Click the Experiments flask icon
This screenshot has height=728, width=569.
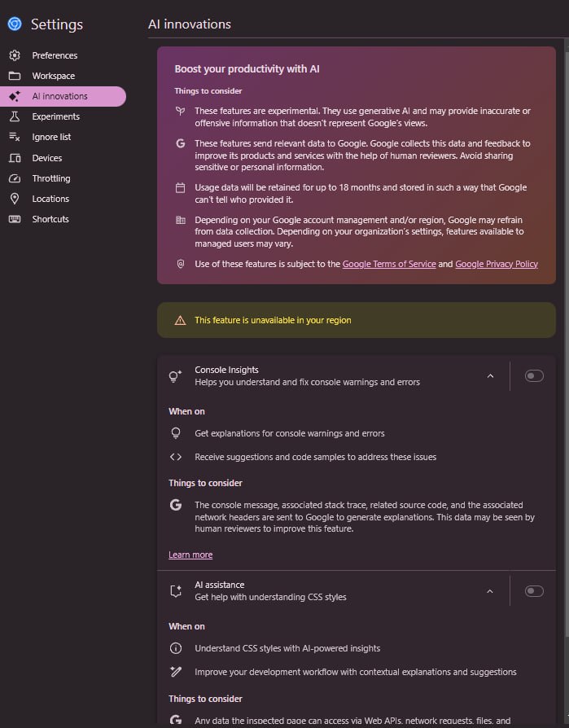pos(15,116)
